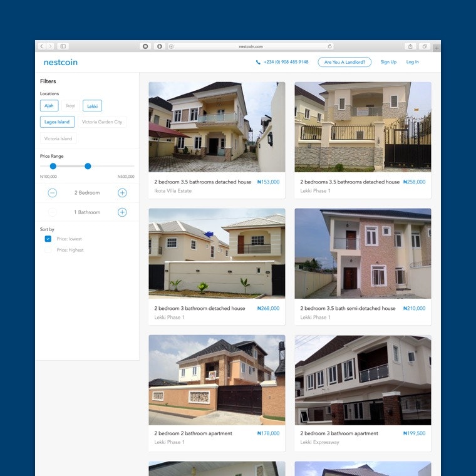Add a new tab with plus icon

point(437,48)
